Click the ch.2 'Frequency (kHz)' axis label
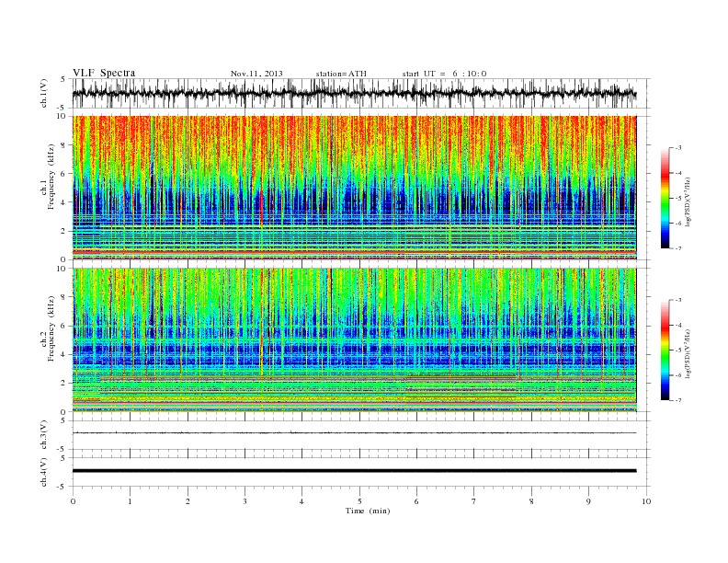This screenshot has width=728, height=563. click(51, 328)
